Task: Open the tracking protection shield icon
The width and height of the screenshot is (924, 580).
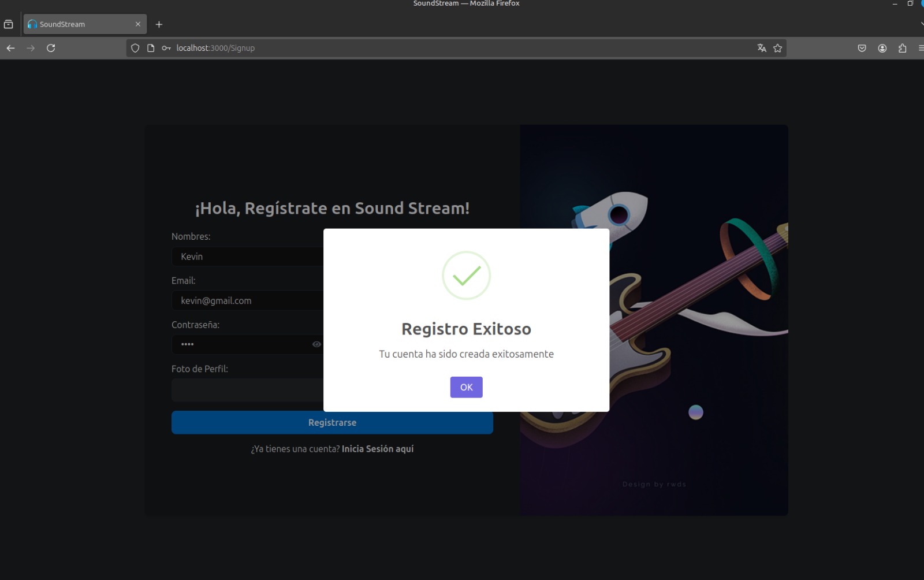Action: (135, 48)
